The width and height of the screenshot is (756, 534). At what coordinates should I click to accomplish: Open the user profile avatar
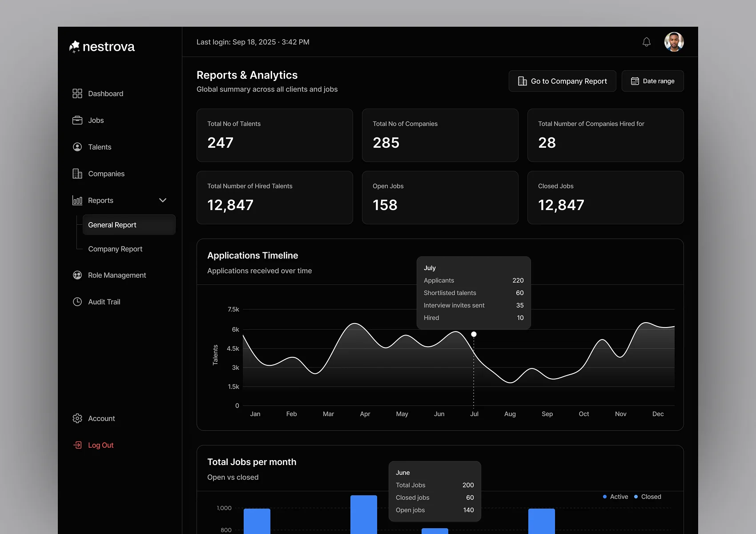pos(674,42)
